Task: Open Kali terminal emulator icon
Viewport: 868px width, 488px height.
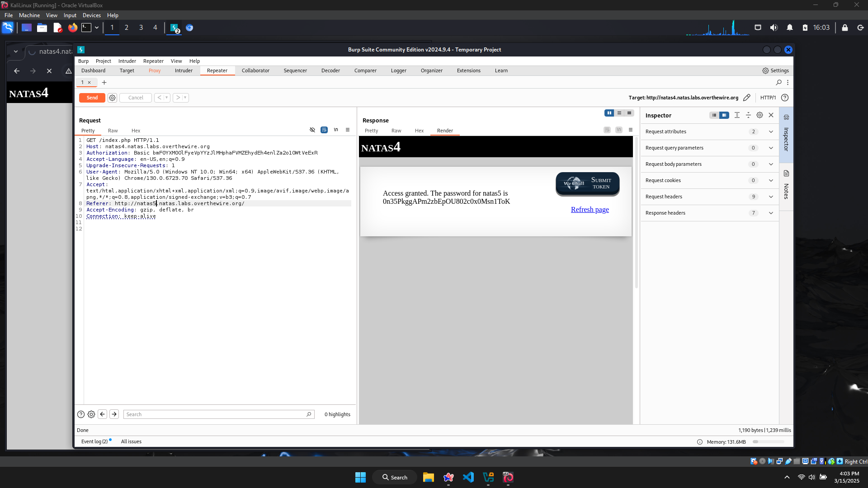Action: point(86,28)
